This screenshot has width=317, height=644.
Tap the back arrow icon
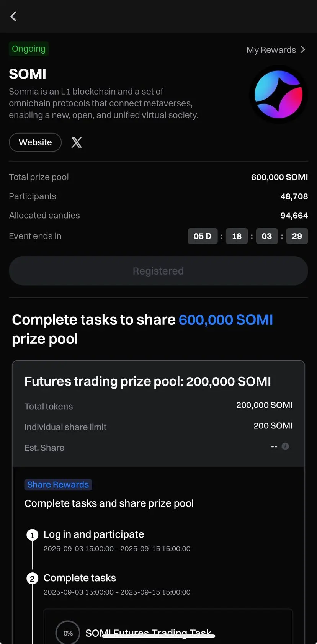(13, 16)
